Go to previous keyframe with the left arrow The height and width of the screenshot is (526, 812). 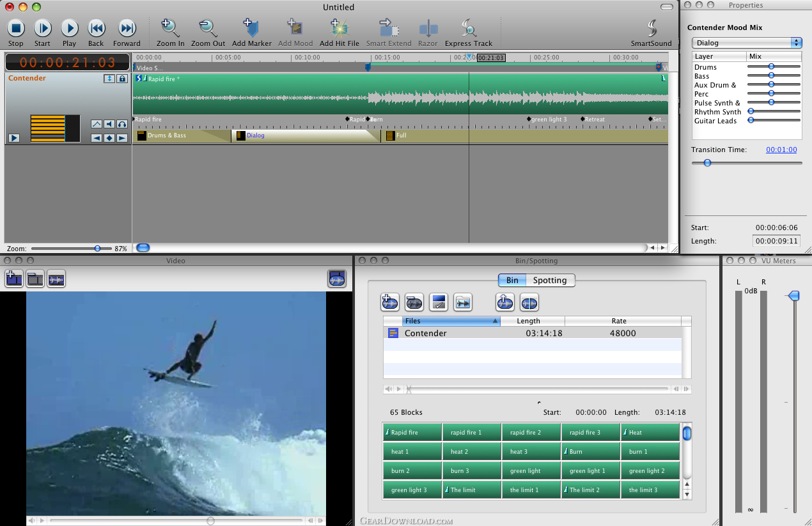point(97,137)
